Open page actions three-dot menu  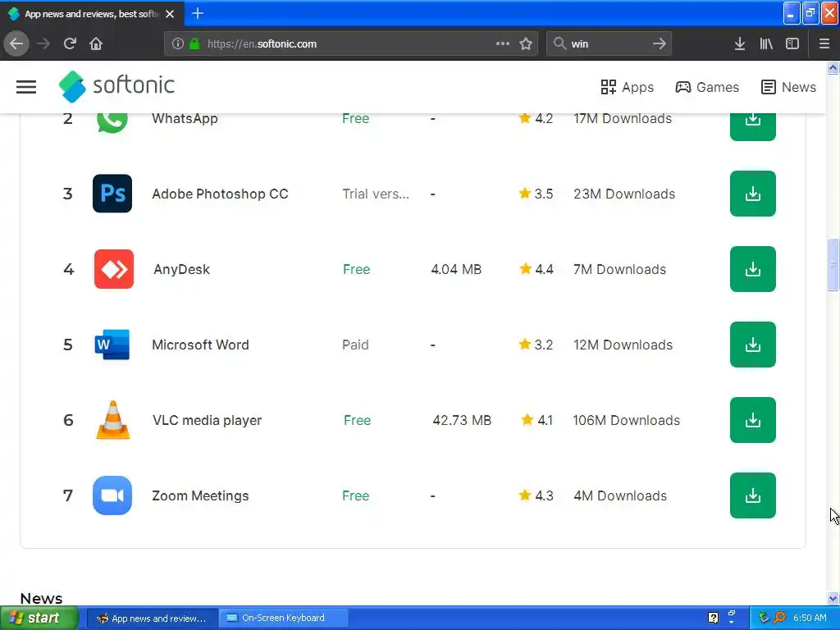(x=503, y=43)
